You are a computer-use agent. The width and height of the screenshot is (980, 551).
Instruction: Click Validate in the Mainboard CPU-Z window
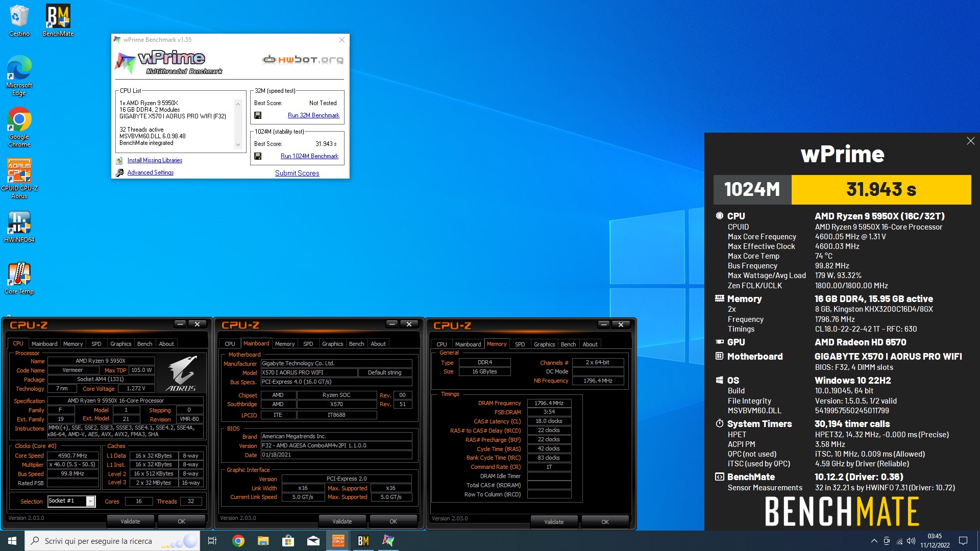[342, 521]
